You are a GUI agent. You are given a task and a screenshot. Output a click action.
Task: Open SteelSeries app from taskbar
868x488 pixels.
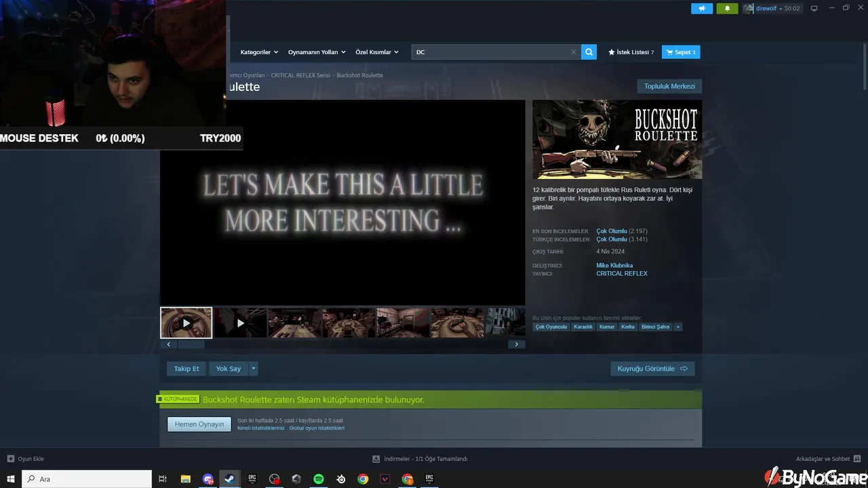[341, 479]
